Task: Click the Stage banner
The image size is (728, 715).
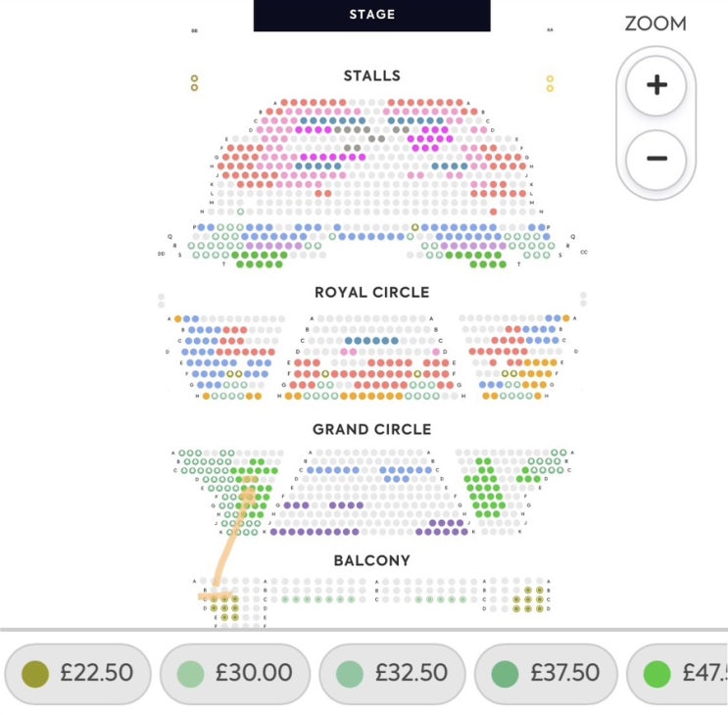Action: pyautogui.click(x=372, y=15)
